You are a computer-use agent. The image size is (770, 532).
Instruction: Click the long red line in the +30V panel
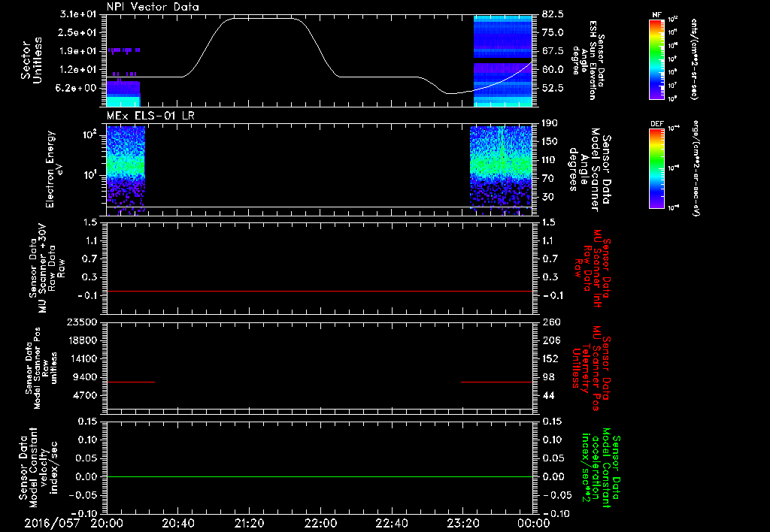pos(320,291)
